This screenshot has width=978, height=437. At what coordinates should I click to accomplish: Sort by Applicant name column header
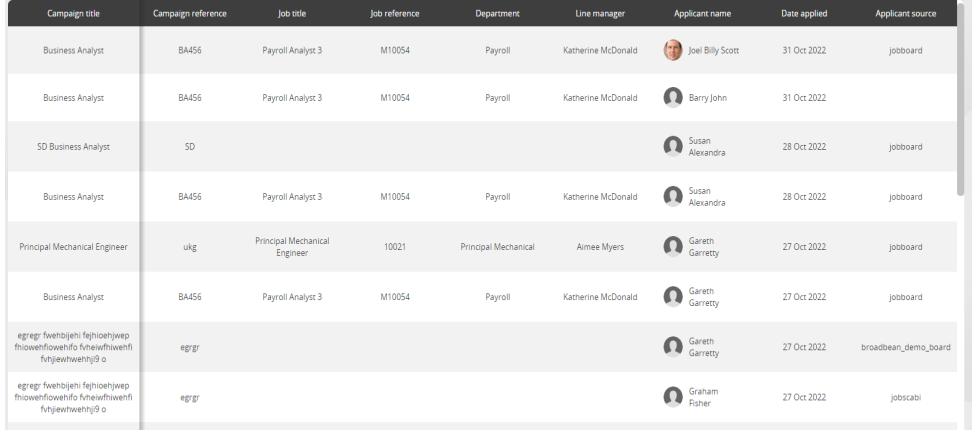click(x=702, y=13)
